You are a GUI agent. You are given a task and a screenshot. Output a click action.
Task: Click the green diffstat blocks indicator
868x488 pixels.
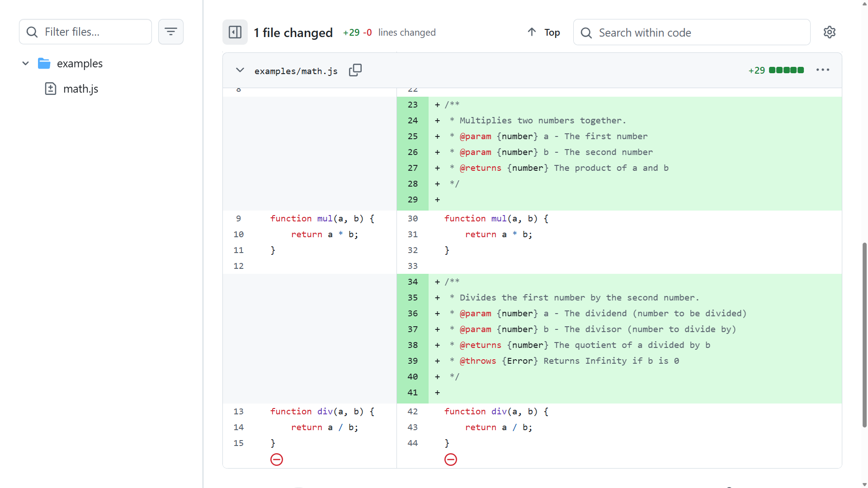786,70
